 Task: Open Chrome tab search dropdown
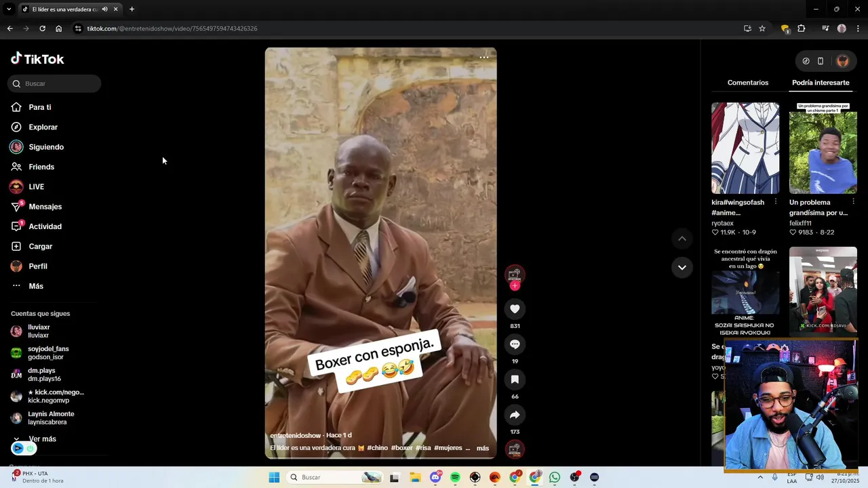[x=9, y=9]
